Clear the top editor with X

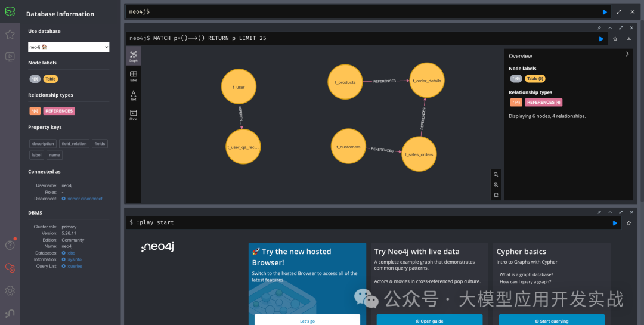click(x=633, y=12)
